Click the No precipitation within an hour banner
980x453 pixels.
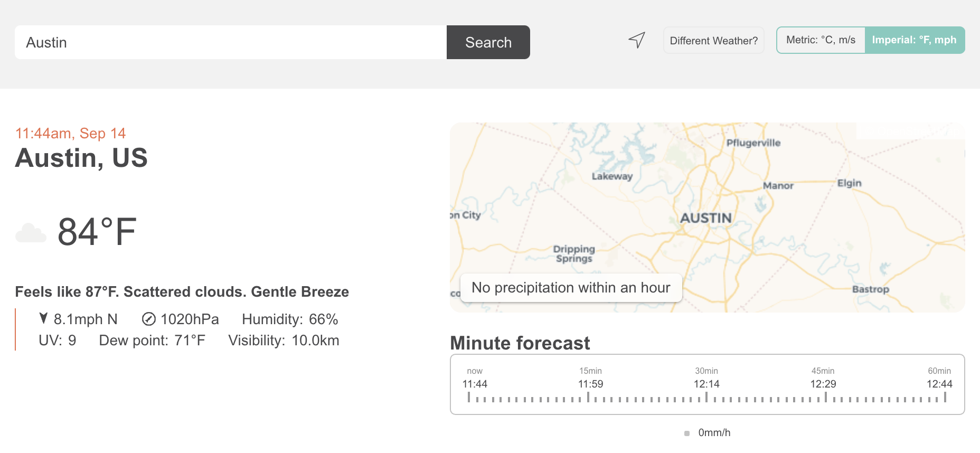[571, 288]
